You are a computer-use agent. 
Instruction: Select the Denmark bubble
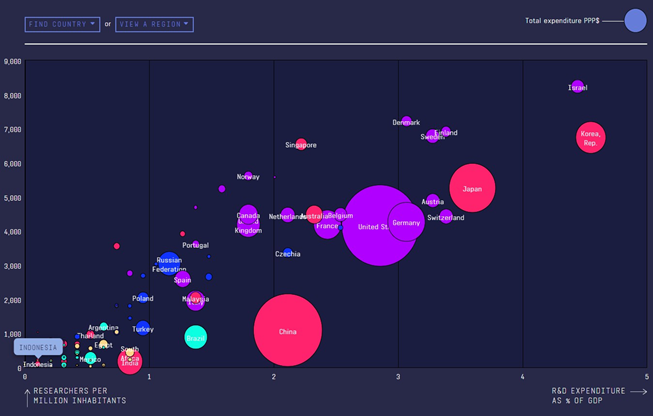click(407, 122)
